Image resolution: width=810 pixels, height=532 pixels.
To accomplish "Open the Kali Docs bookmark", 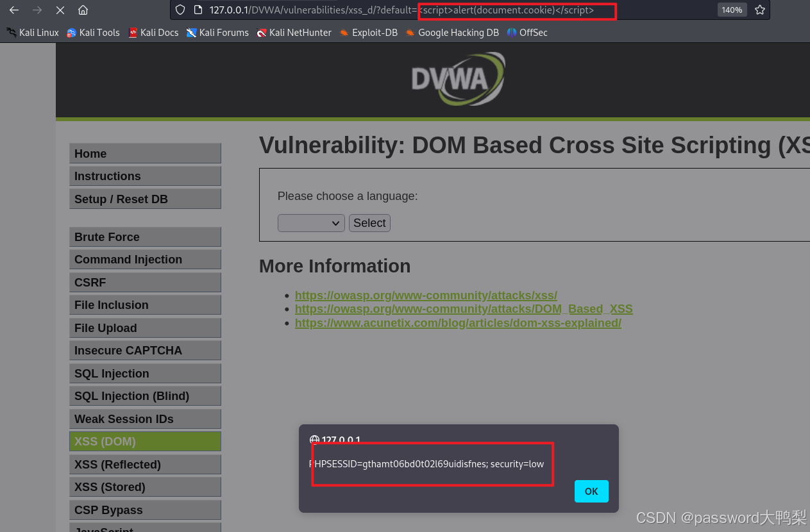I will tap(153, 32).
